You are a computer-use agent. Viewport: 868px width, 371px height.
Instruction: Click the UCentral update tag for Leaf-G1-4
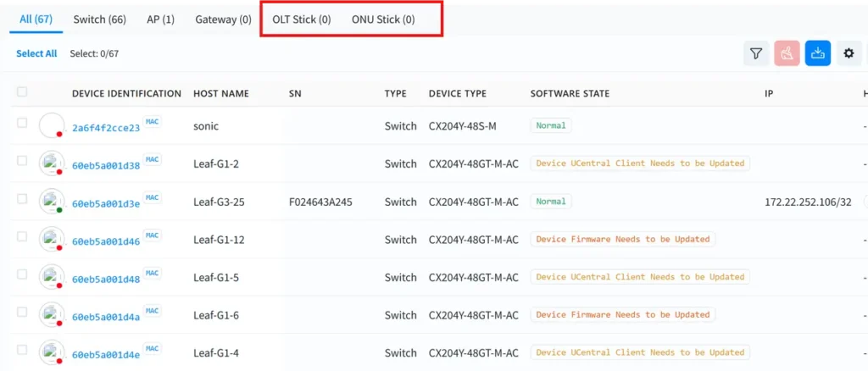(641, 352)
